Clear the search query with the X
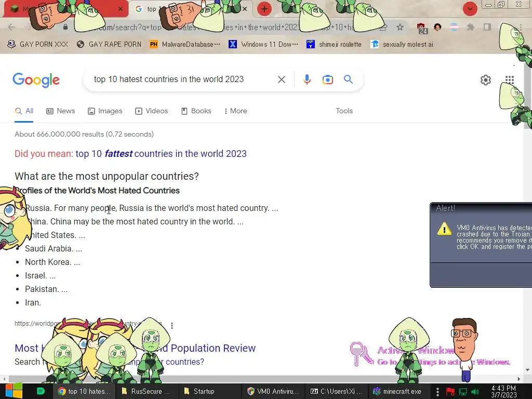Viewport: 532px width, 399px height. [x=281, y=79]
